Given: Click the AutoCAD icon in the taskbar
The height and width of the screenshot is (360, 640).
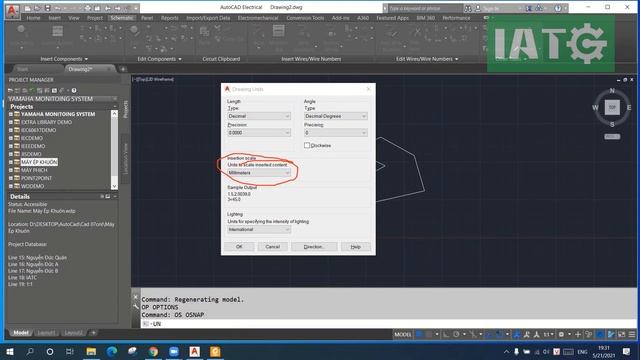Looking at the screenshot, I should pyautogui.click(x=194, y=351).
